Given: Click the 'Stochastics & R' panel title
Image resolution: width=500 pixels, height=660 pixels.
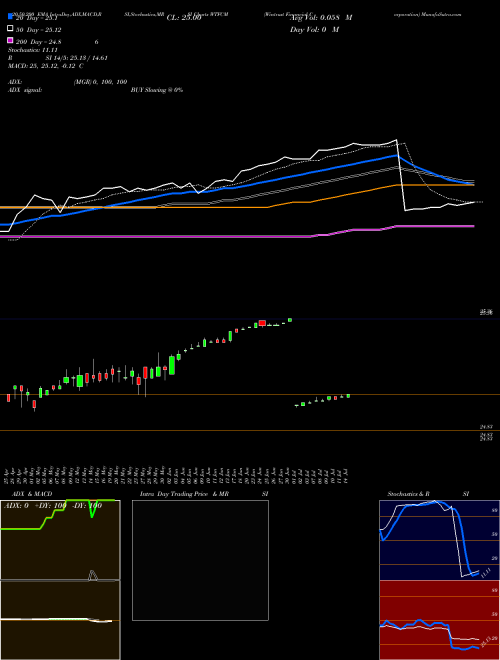Looking at the screenshot, I should click(x=408, y=494).
